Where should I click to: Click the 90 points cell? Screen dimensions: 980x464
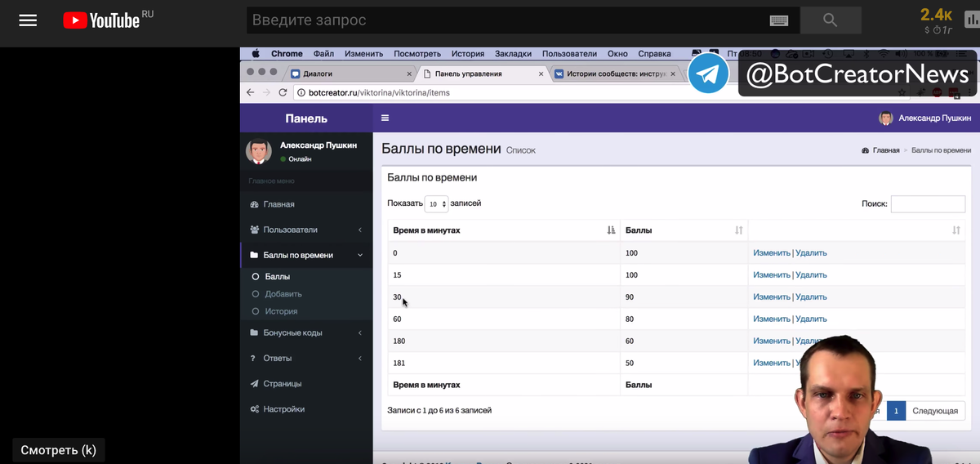point(684,297)
